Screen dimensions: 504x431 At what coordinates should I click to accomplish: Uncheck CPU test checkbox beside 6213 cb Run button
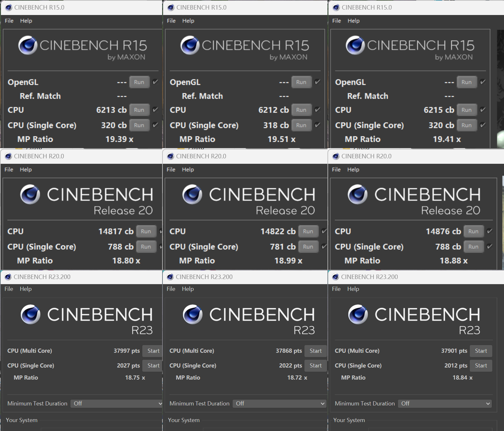155,110
